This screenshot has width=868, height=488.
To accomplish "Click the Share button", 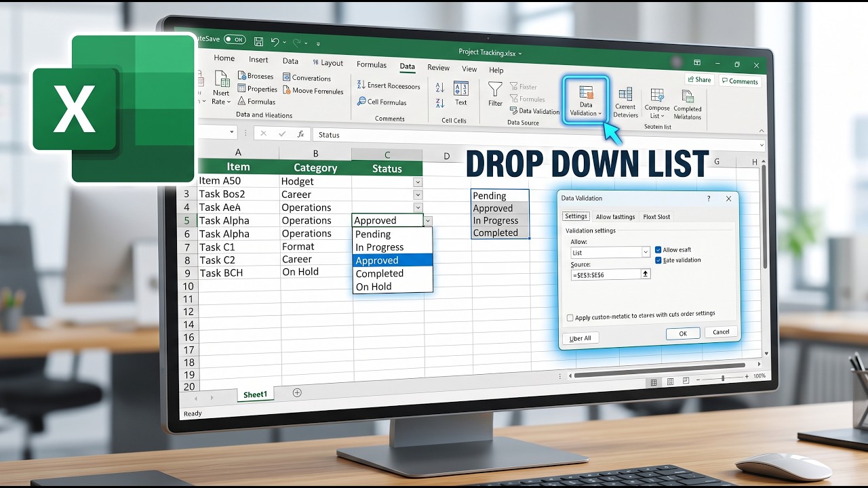I will (x=698, y=79).
